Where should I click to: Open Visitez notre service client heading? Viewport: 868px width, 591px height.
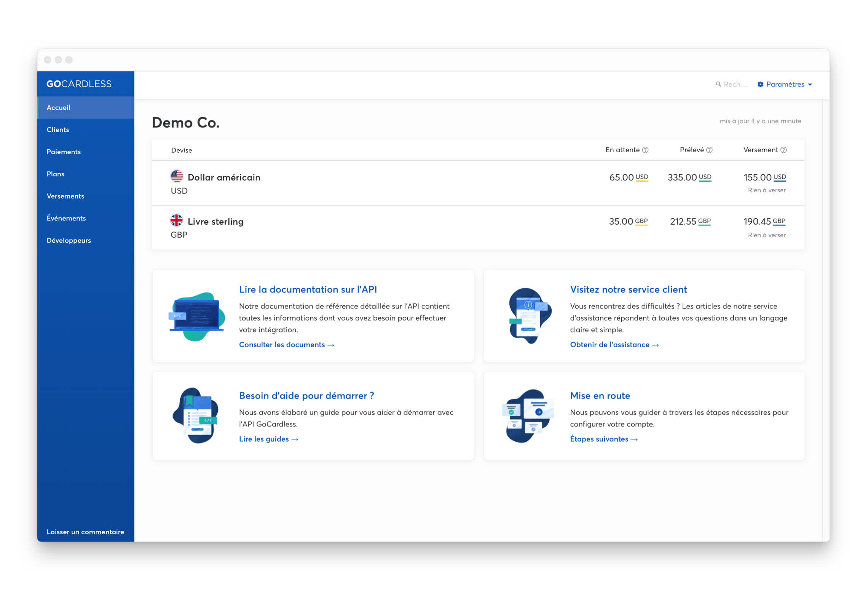point(629,289)
